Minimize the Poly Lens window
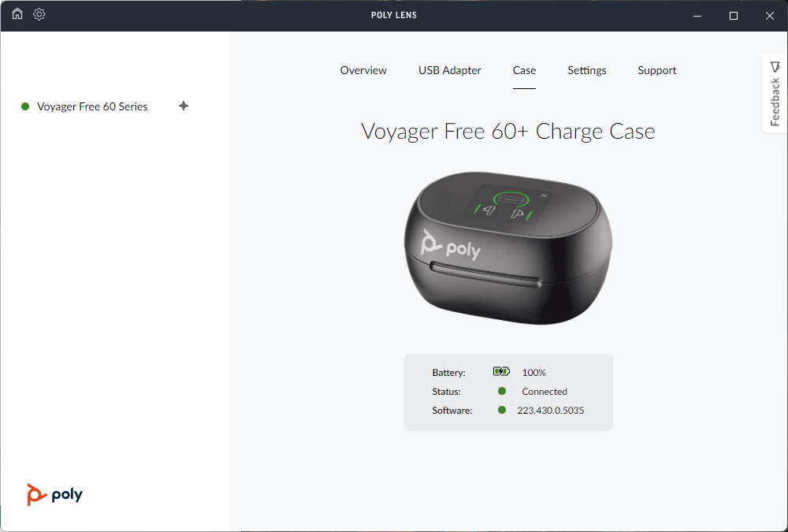Screen dimensions: 788x532 [697, 16]
